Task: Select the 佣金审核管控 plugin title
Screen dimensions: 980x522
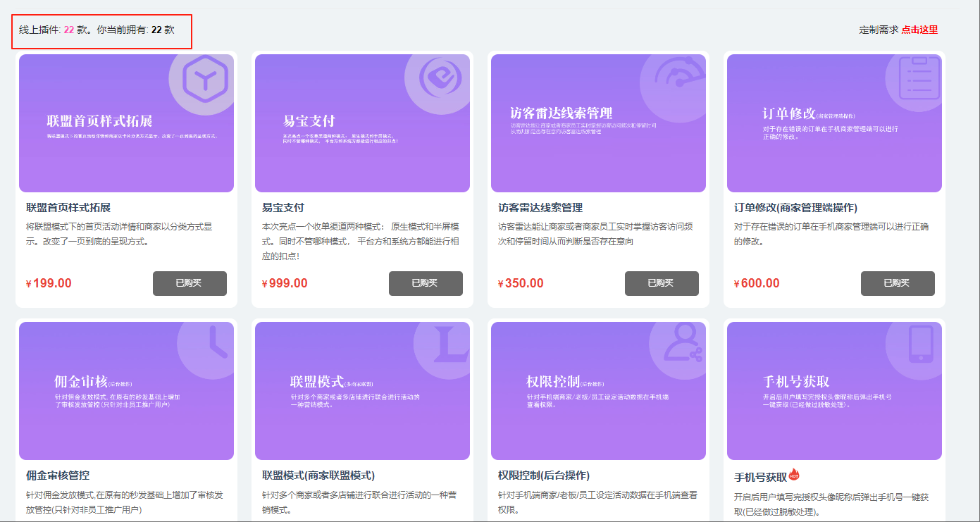Action: [x=58, y=476]
